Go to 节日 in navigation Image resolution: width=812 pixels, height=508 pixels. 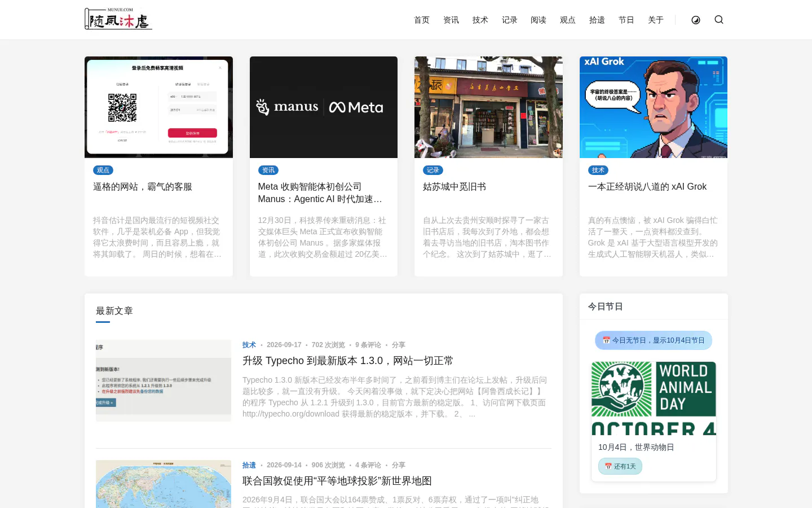coord(626,20)
